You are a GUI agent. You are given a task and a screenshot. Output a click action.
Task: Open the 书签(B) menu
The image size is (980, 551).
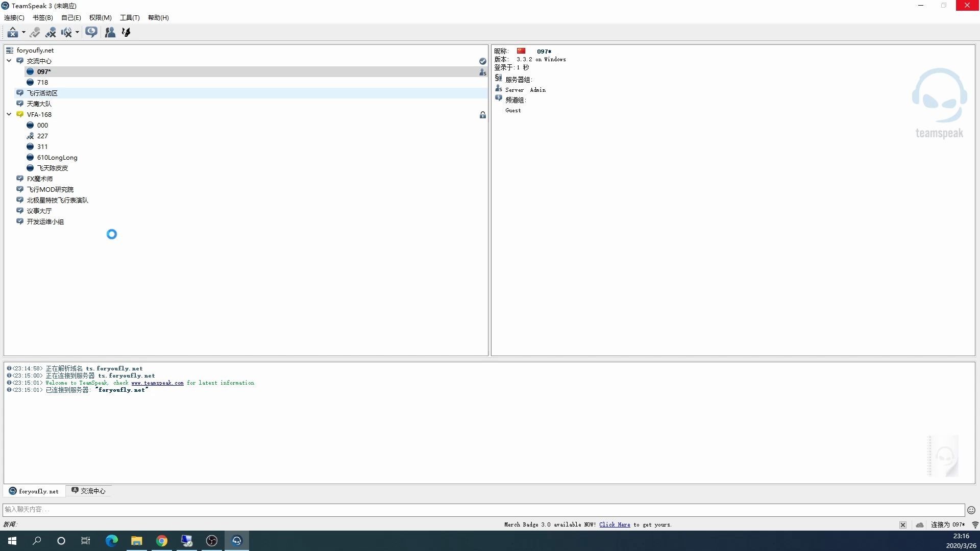click(x=42, y=17)
